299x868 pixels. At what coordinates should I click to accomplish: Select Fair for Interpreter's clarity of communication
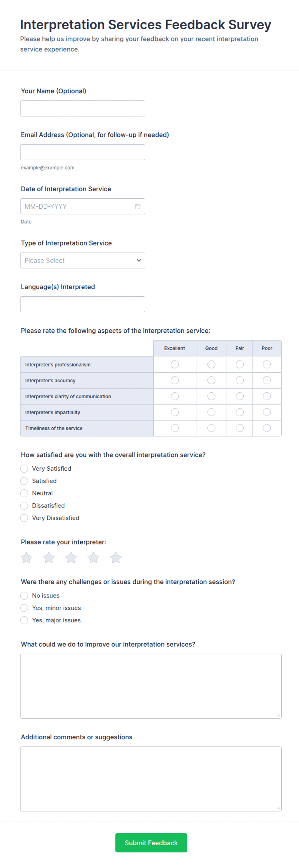click(x=240, y=396)
